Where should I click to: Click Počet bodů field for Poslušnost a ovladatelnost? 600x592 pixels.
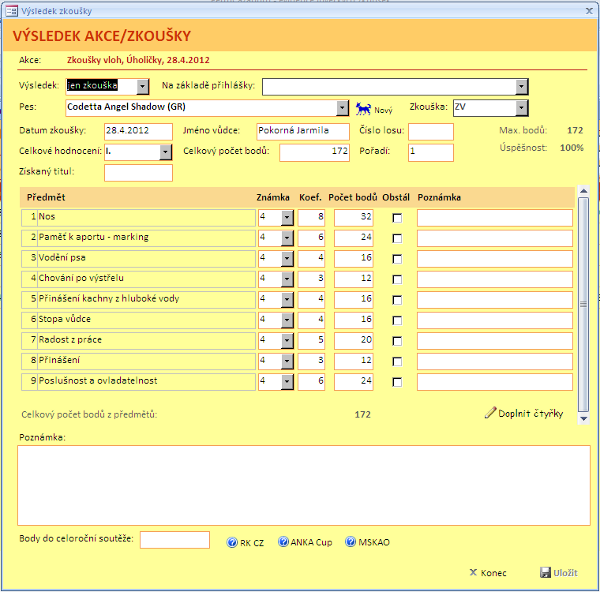click(354, 382)
